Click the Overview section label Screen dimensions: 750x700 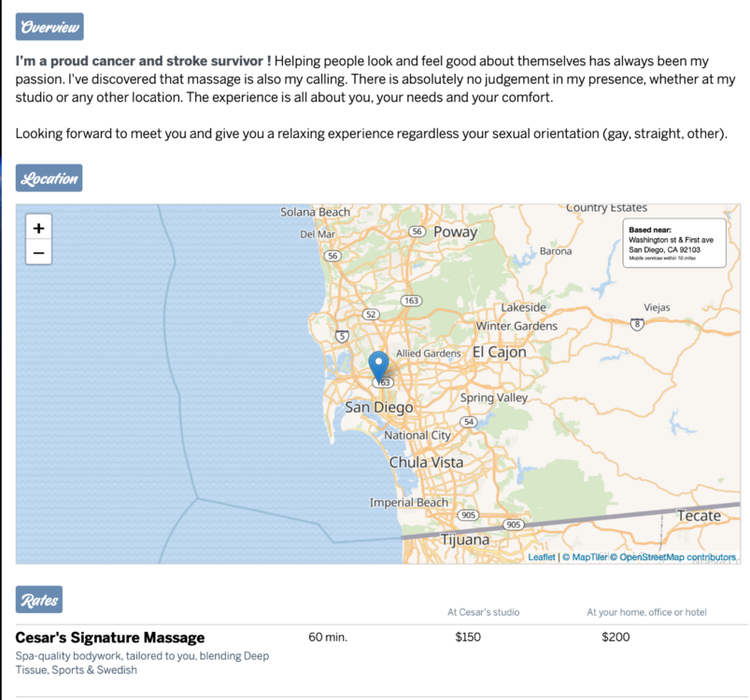tap(50, 27)
